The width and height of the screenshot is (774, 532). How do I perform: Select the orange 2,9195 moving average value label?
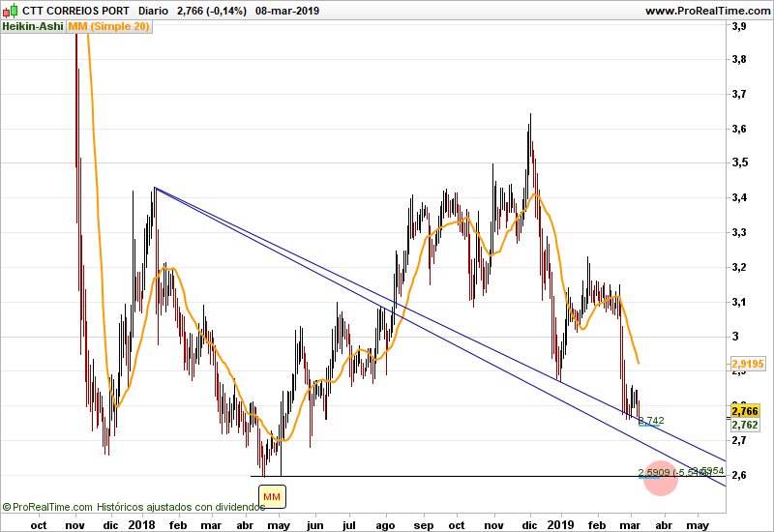pos(747,365)
